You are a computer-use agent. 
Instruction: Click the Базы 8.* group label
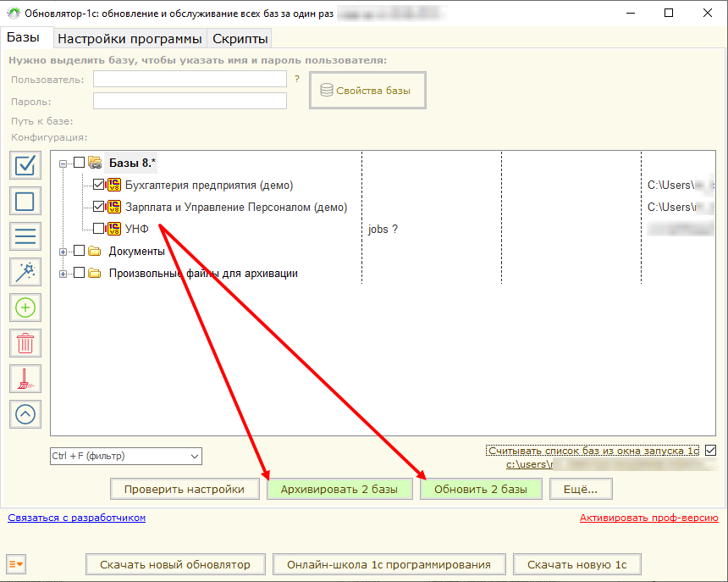coord(132,163)
